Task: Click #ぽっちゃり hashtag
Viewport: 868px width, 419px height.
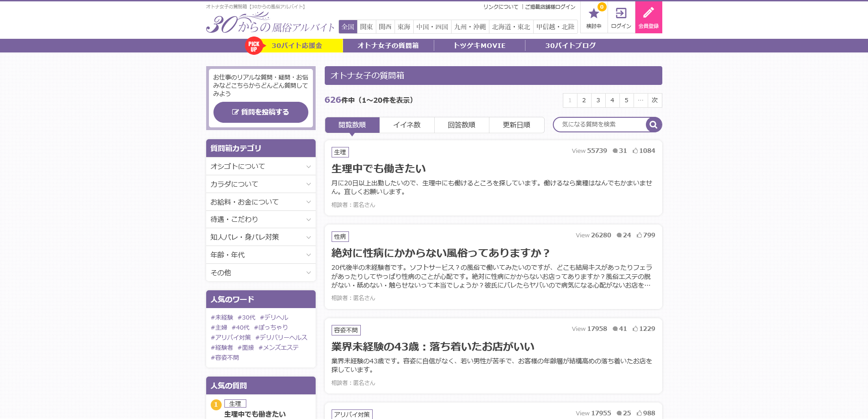Action: 271,328
